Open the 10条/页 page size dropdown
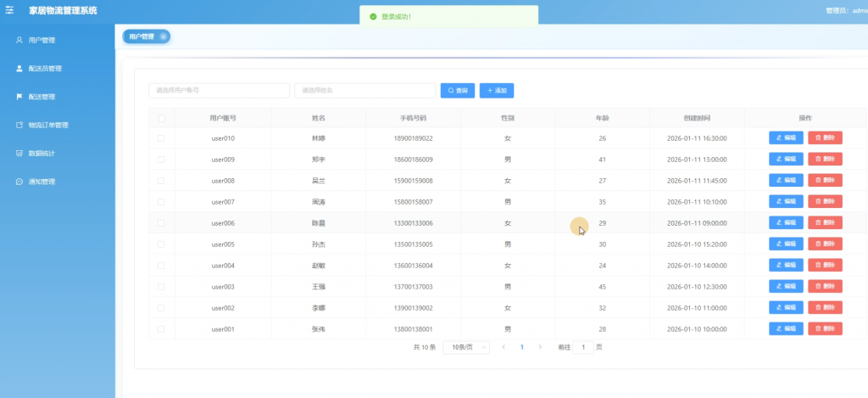868x398 pixels. click(x=466, y=347)
